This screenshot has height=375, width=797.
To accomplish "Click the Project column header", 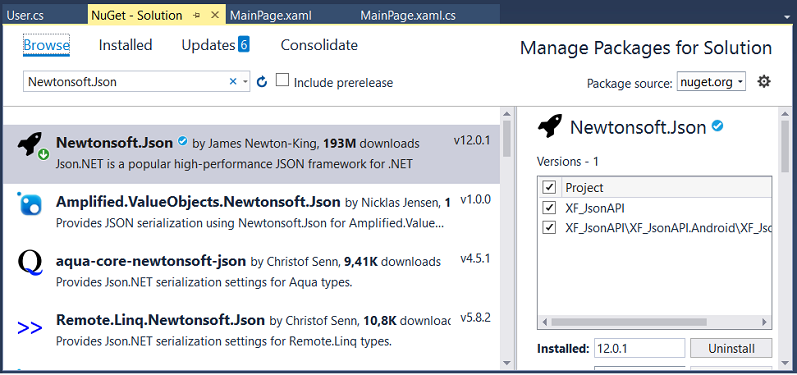I will (666, 188).
